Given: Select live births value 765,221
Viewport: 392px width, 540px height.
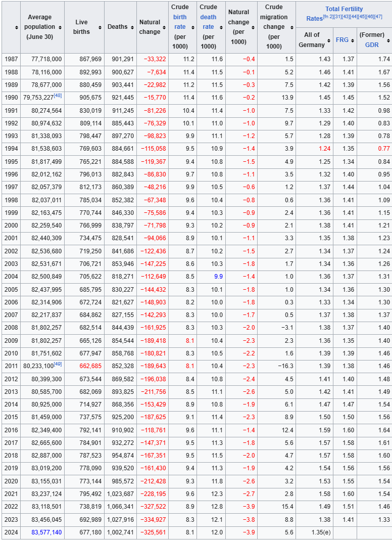Looking at the screenshot, I should click(90, 161).
